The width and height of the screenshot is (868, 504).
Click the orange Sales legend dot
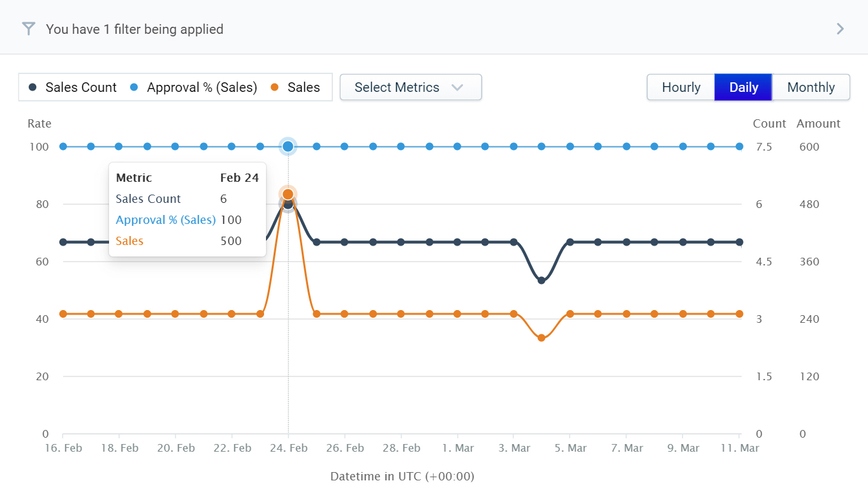[x=275, y=87]
